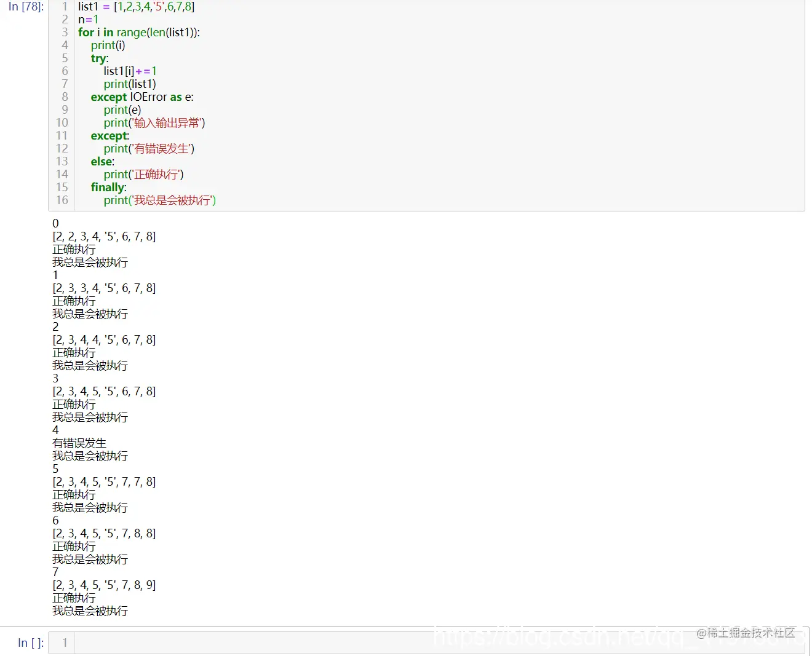Click code line 'print(list1)'
The image size is (812, 656).
tap(130, 84)
